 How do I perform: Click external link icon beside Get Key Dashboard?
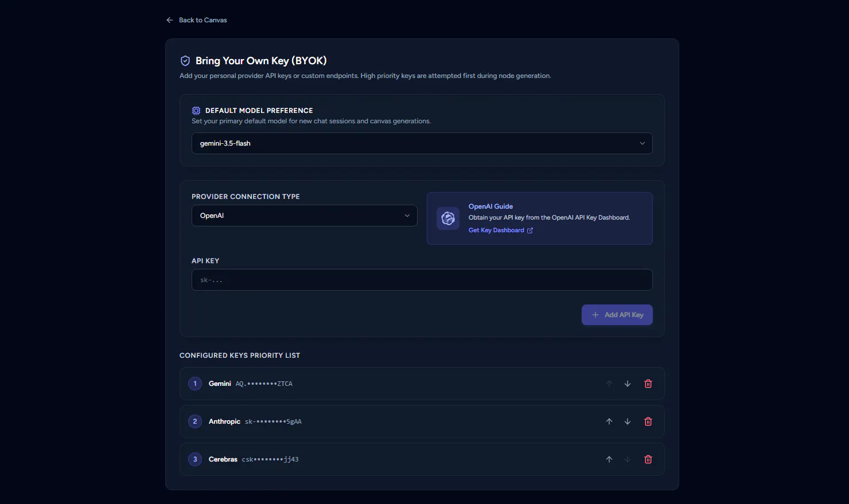click(x=530, y=230)
